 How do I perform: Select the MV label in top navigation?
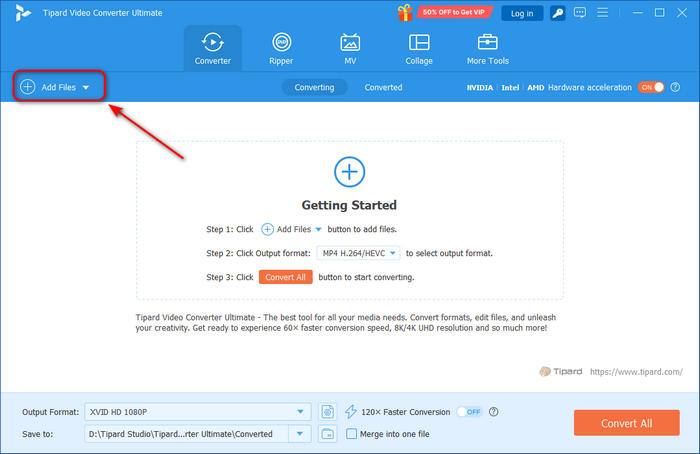coord(350,61)
